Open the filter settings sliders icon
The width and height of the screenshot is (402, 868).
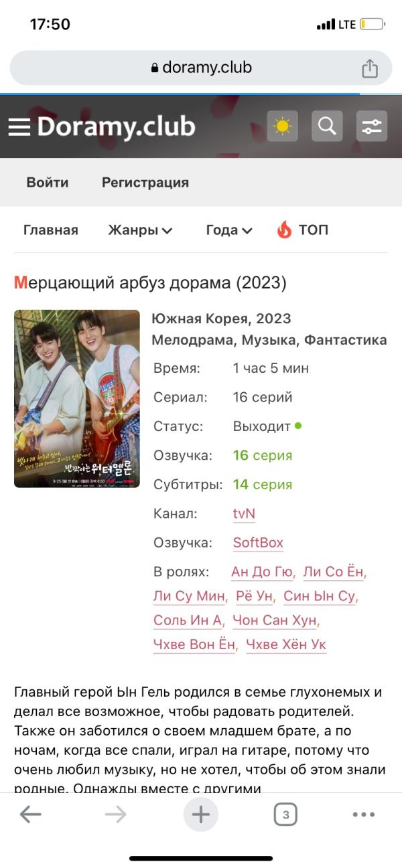click(x=372, y=126)
